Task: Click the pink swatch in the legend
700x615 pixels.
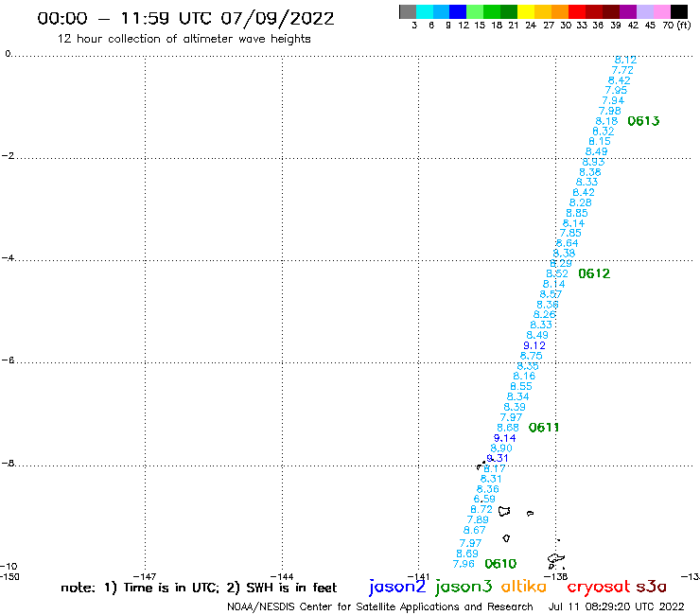Action: pyautogui.click(x=661, y=11)
